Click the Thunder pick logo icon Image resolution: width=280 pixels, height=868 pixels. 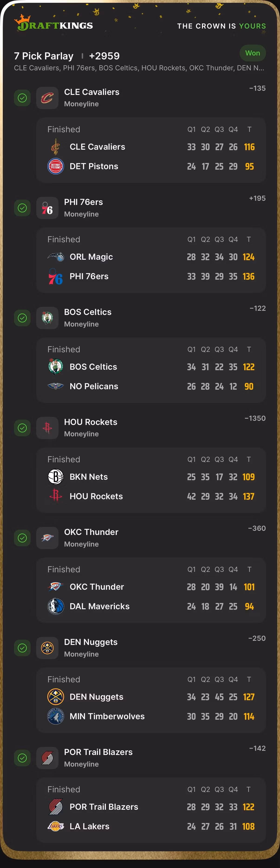point(47,538)
